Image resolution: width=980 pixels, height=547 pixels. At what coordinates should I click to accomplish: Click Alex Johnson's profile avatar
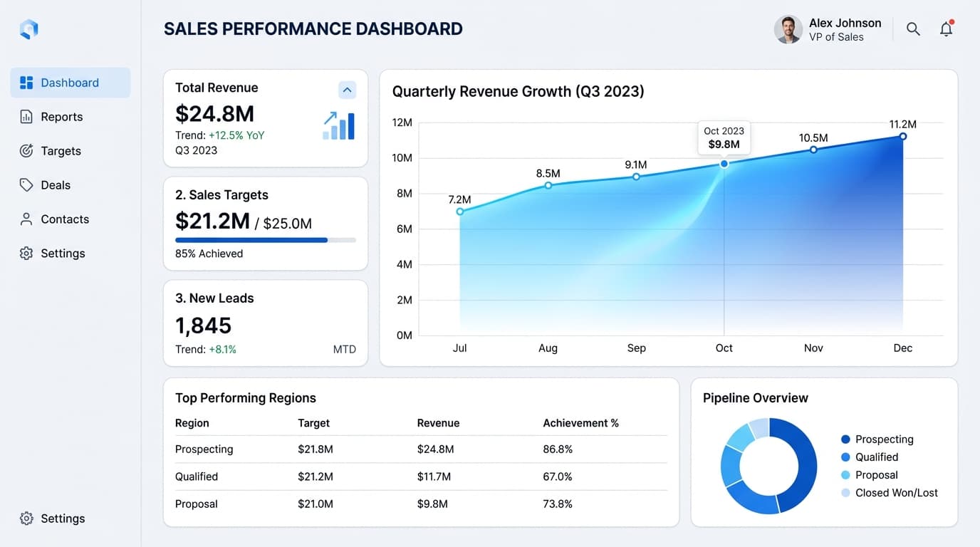788,29
